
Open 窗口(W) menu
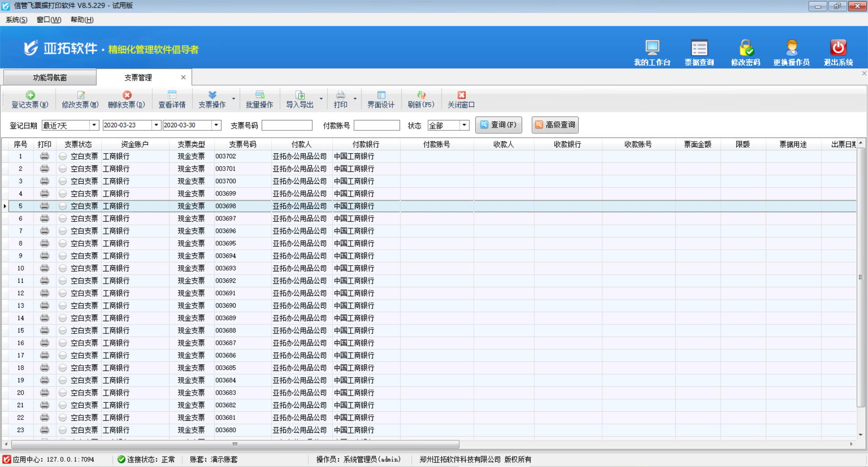[49, 19]
